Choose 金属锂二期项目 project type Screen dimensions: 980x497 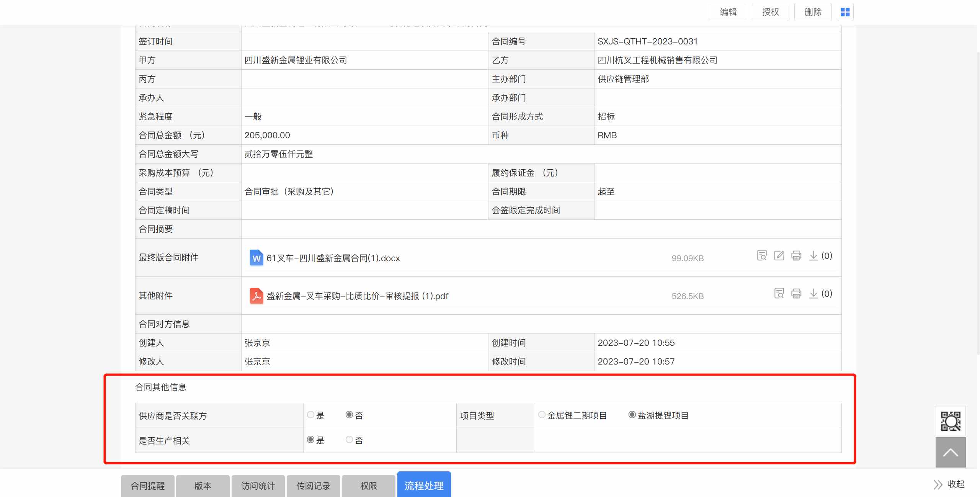542,415
